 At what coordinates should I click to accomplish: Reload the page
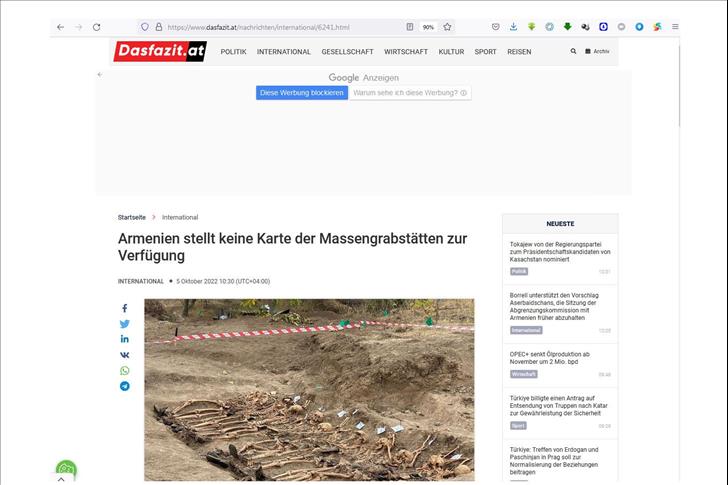pyautogui.click(x=96, y=27)
